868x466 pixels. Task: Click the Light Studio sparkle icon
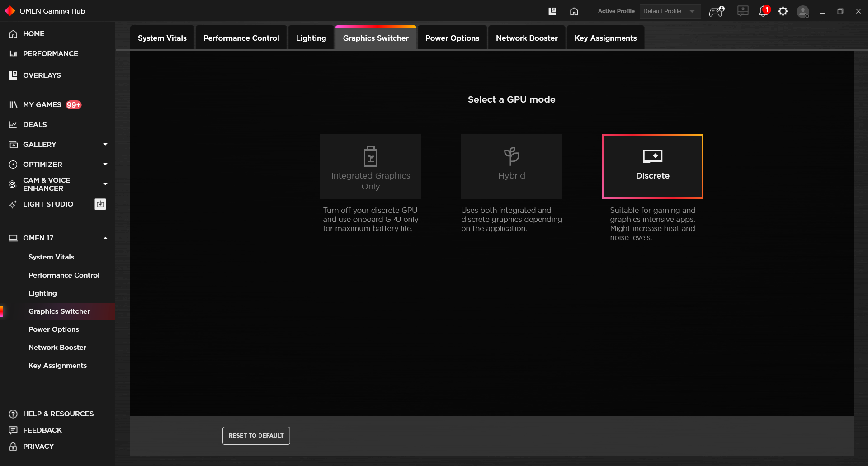click(x=13, y=204)
